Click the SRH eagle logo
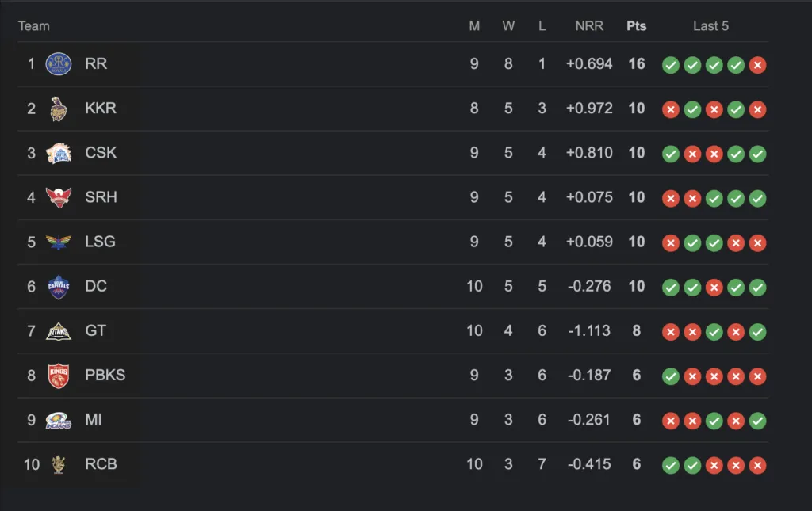Viewport: 812px width, 511px height. pyautogui.click(x=59, y=197)
